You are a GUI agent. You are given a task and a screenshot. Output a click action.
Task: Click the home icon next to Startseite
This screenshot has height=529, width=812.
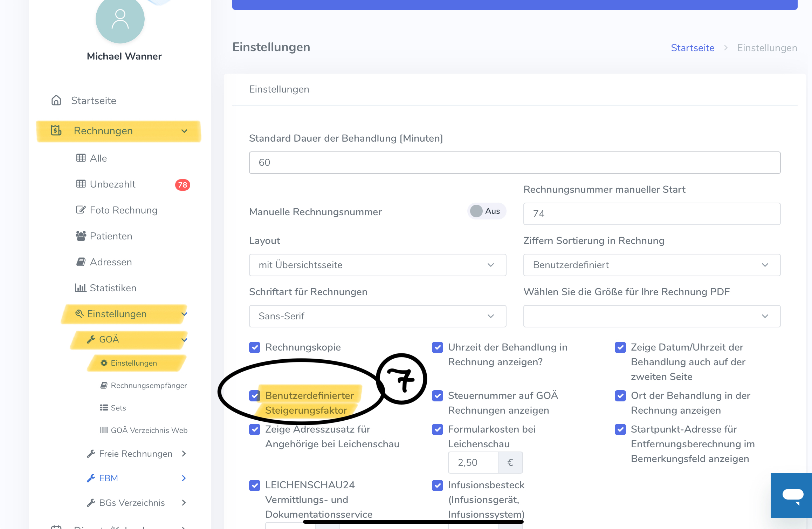[x=56, y=101]
